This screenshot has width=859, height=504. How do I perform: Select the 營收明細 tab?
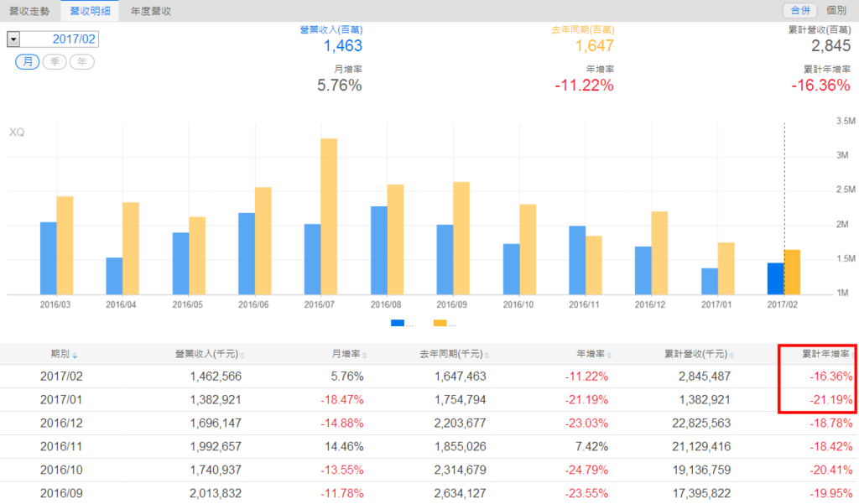tap(90, 11)
